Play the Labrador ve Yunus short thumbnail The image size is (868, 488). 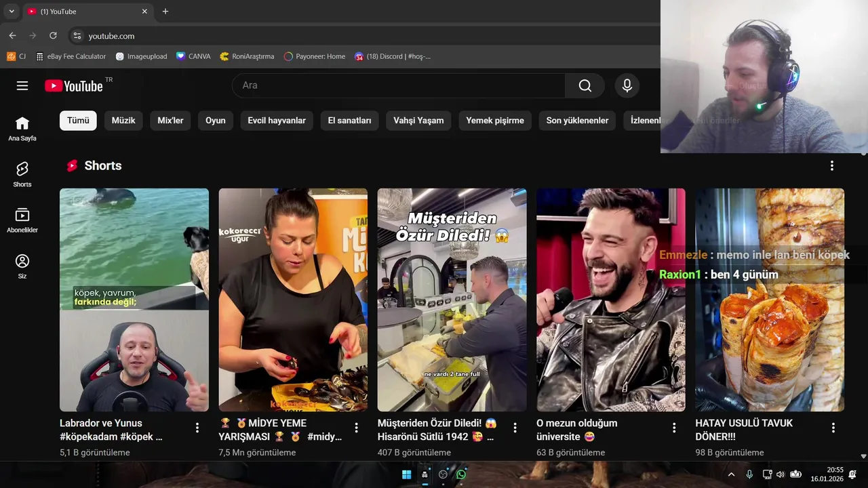134,300
